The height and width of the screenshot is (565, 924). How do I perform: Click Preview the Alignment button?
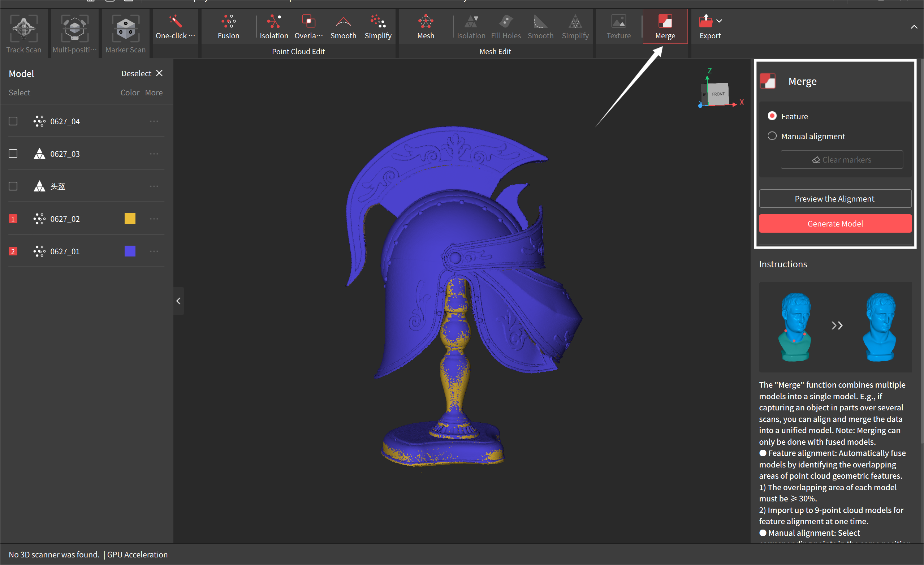[835, 199]
